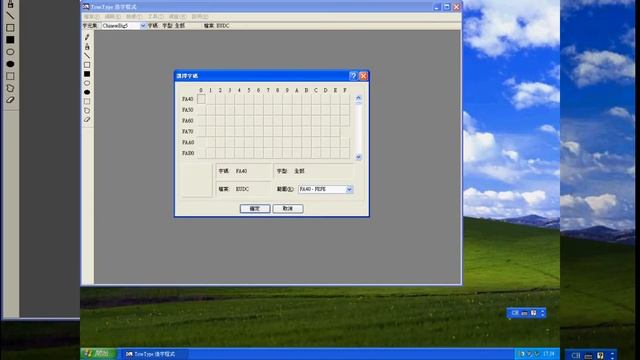
Task: Pick the Freeform Selection in enlarged left-edge toolbar
Action: click(x=10, y=88)
